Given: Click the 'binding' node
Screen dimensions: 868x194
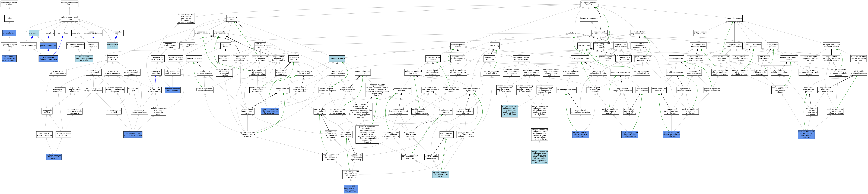Looking at the screenshot, I should pyautogui.click(x=9, y=18).
